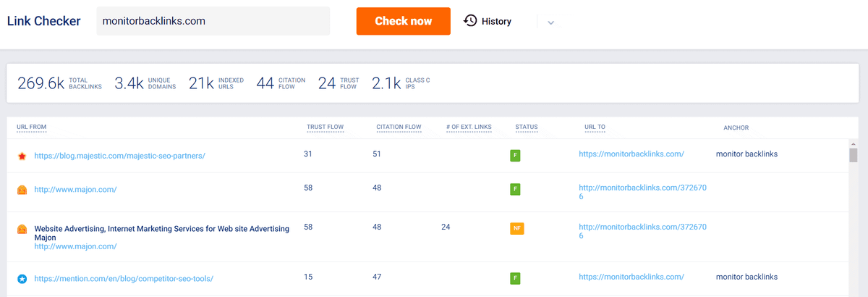Screen dimensions: 868x297
Task: Click the 24 trust flow stat
Action: click(338, 83)
